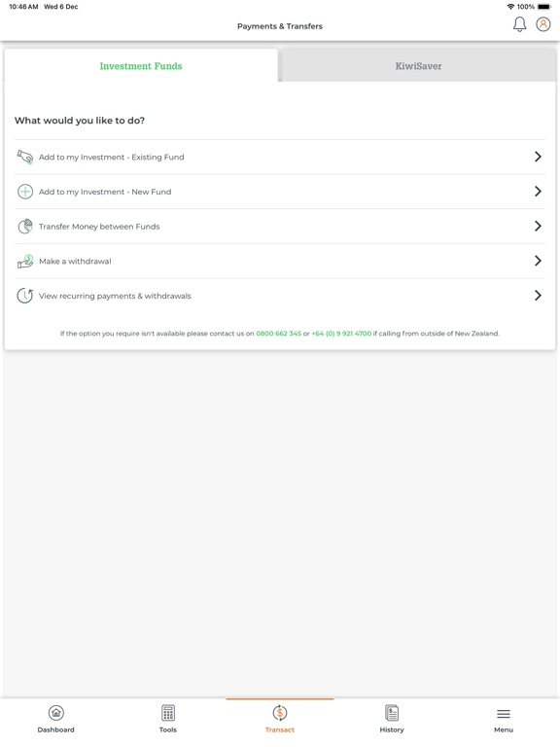Tap the +64 (0) 9 921 4700 link
This screenshot has height=747, width=560.
pyautogui.click(x=341, y=334)
